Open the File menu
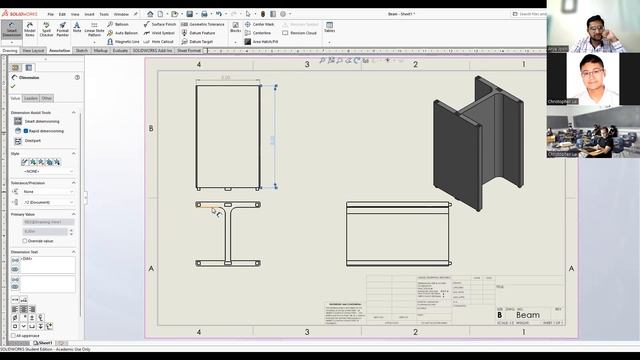 tap(51, 14)
